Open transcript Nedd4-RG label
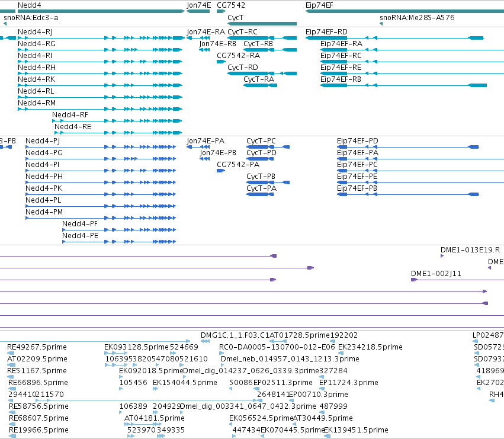 pyautogui.click(x=37, y=44)
